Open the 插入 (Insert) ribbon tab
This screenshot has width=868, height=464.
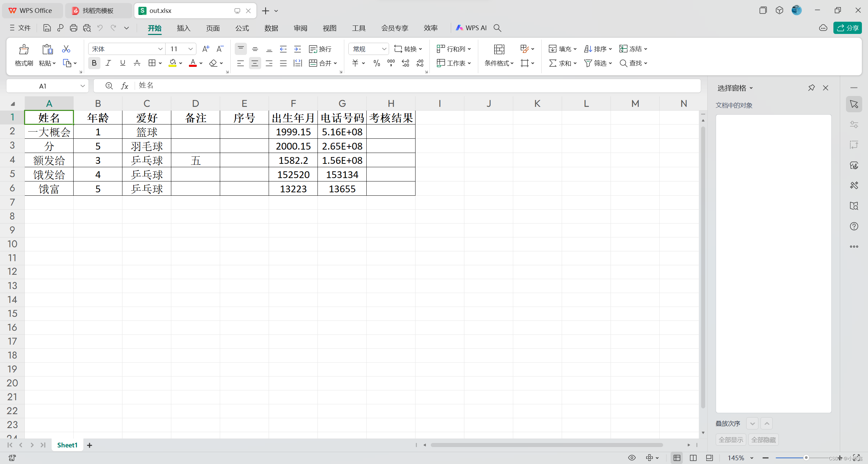point(184,28)
